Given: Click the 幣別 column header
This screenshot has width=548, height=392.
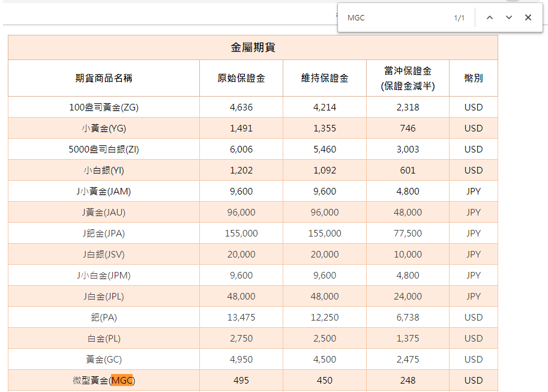Looking at the screenshot, I should coord(474,78).
